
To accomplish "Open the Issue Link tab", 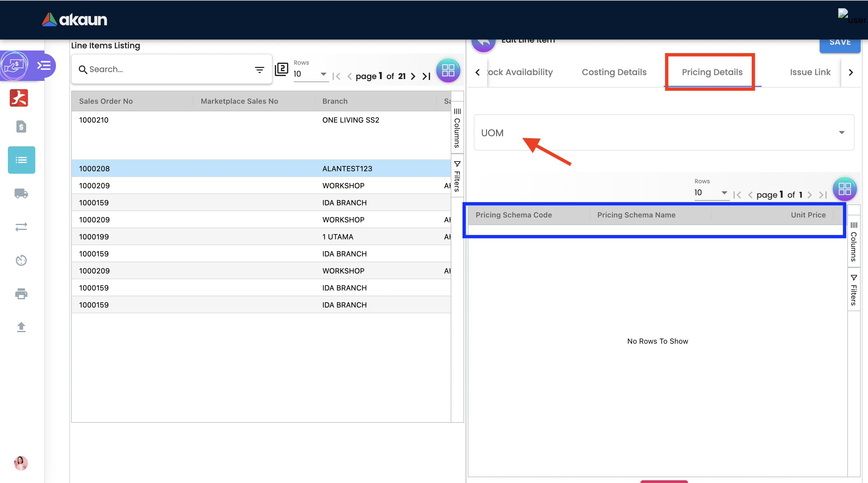I will click(810, 72).
